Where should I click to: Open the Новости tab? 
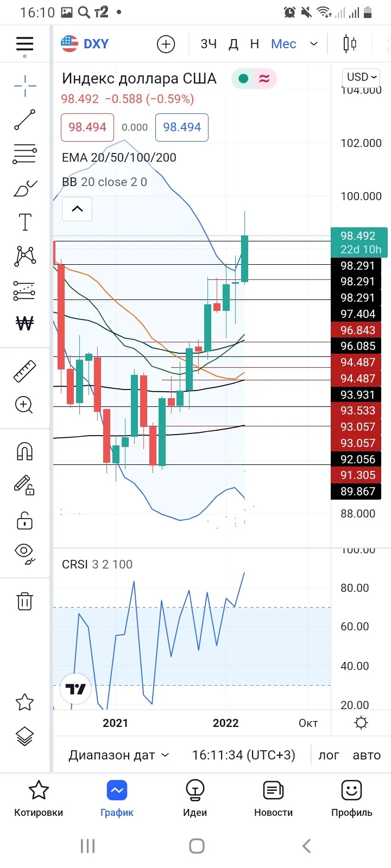click(x=273, y=798)
